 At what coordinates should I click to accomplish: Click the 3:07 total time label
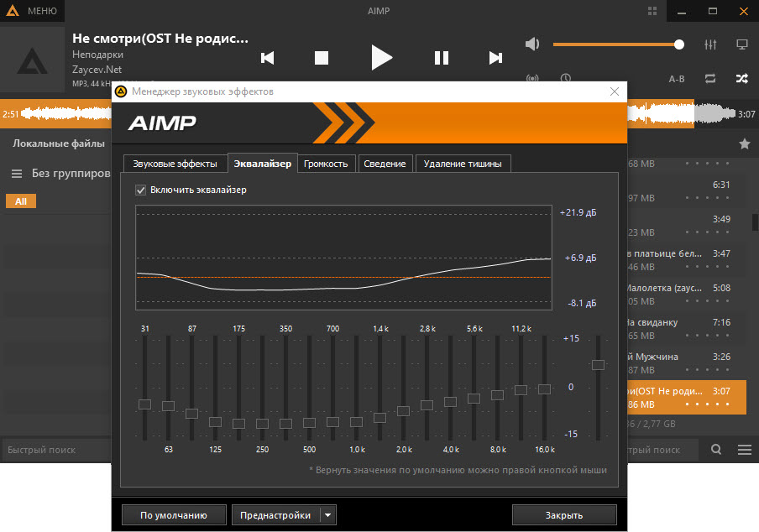click(746, 114)
